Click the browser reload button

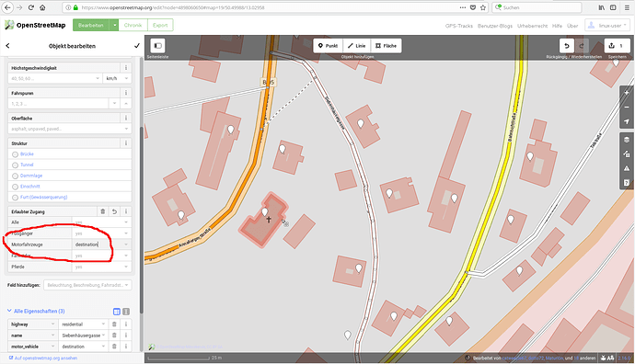pos(30,7)
